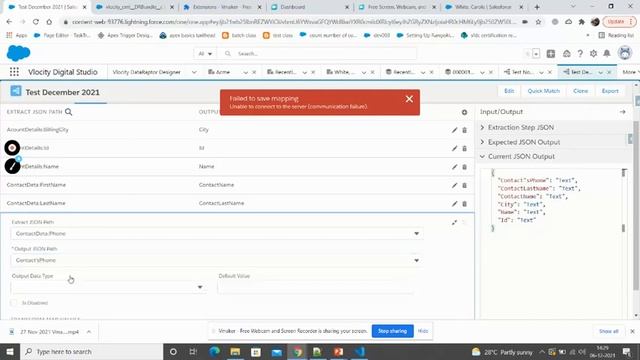Click the Clone button
The height and width of the screenshot is (360, 640).
580,91
